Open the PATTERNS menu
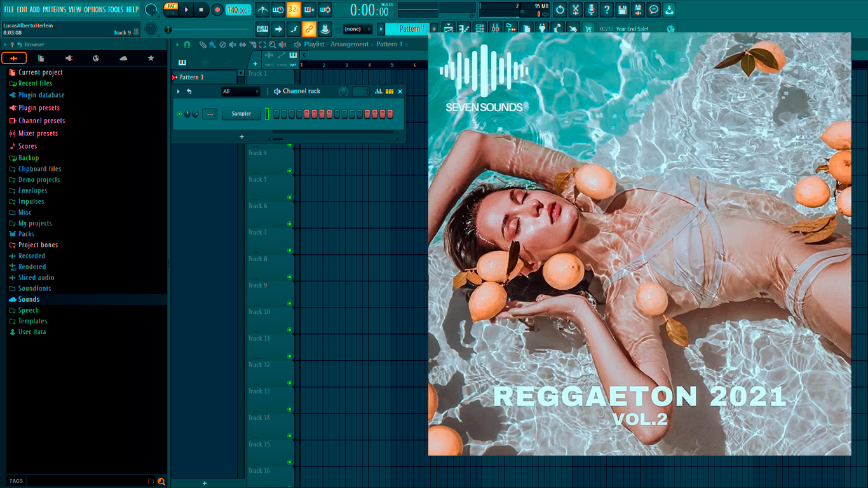 (x=54, y=10)
